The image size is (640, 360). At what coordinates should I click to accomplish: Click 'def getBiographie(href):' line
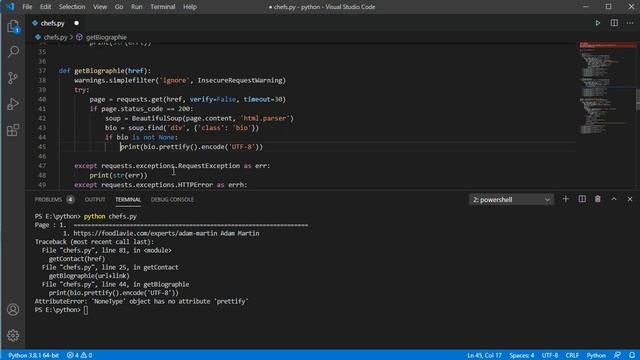pyautogui.click(x=104, y=71)
